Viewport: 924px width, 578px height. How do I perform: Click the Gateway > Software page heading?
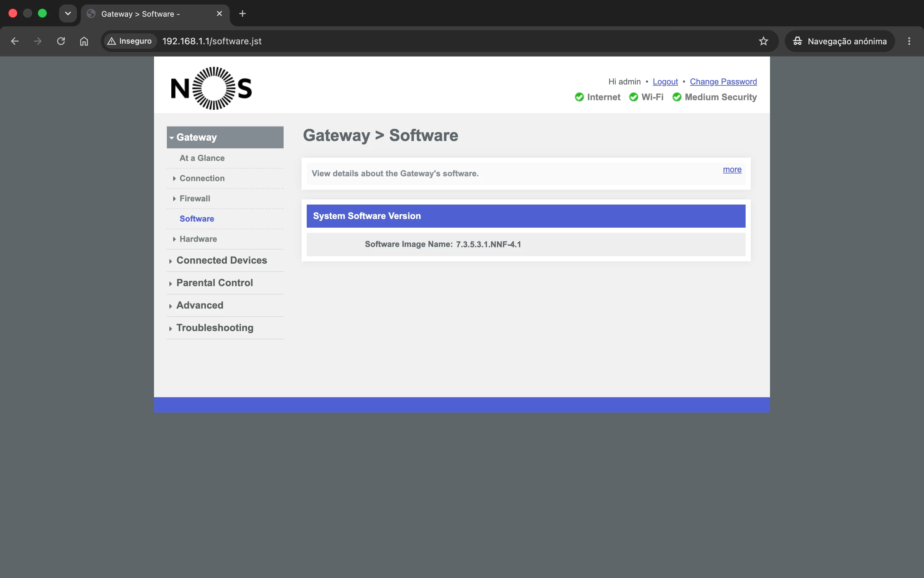point(380,135)
